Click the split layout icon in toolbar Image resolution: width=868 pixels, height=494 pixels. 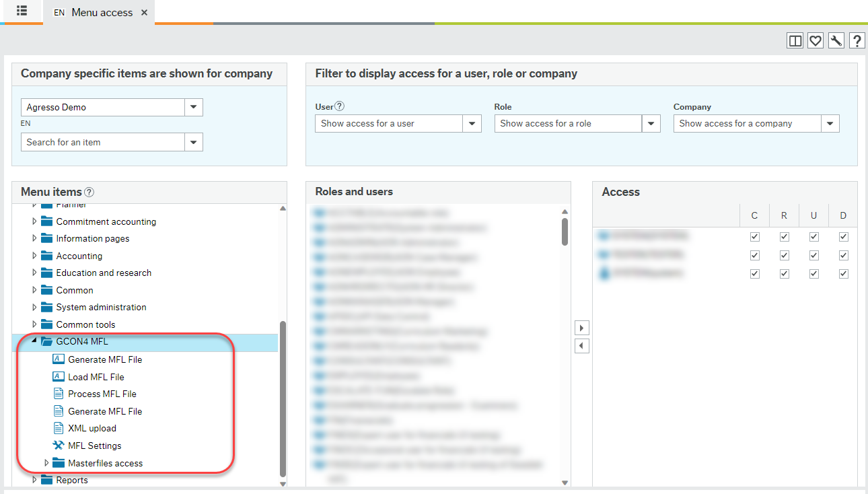(x=795, y=40)
